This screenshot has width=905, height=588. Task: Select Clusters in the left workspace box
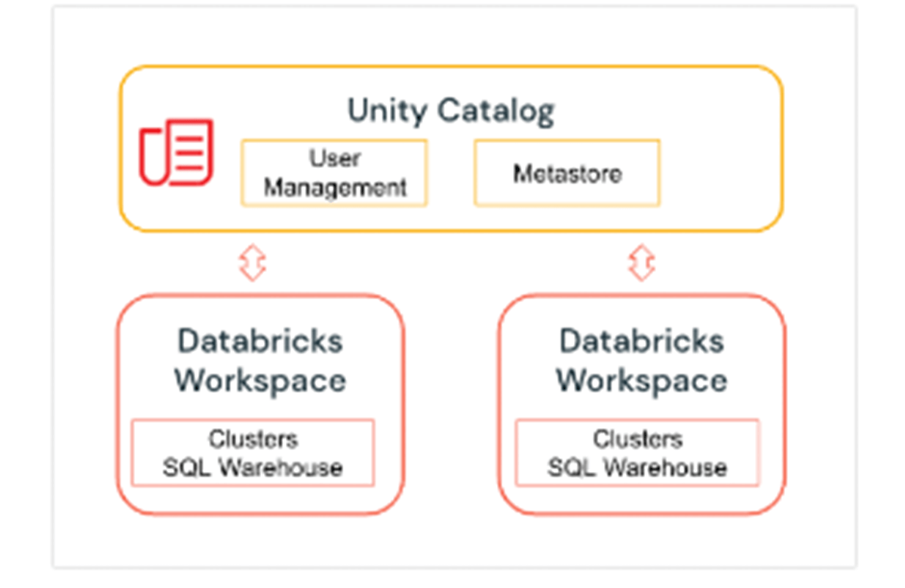[x=253, y=439]
